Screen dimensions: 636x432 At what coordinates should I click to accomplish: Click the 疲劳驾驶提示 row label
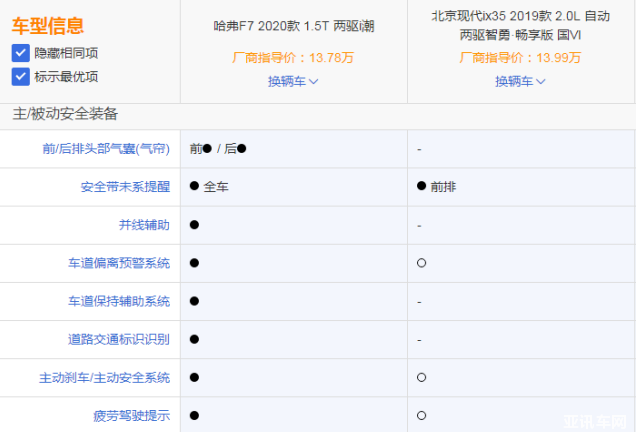[131, 415]
